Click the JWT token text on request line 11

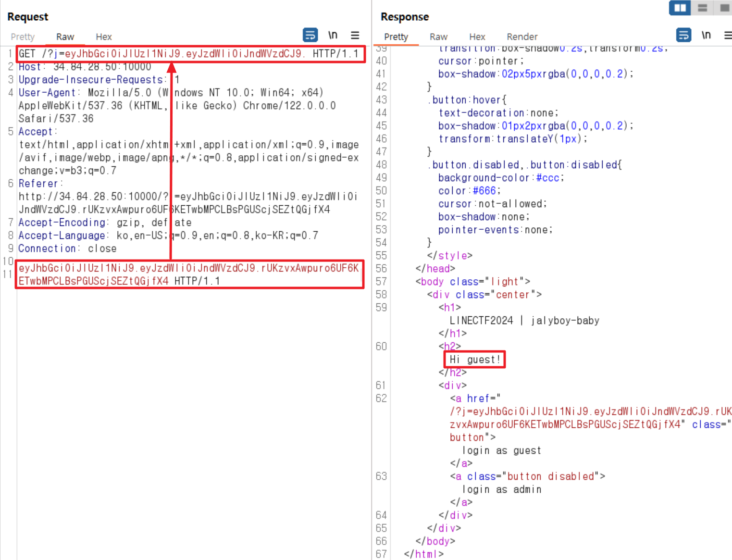click(189, 274)
